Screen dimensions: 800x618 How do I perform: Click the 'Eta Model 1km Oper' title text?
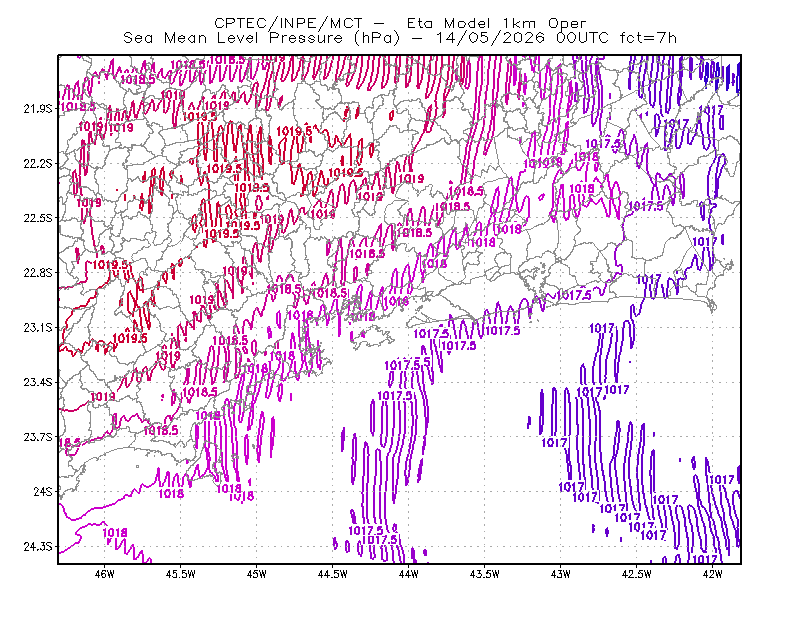496,23
